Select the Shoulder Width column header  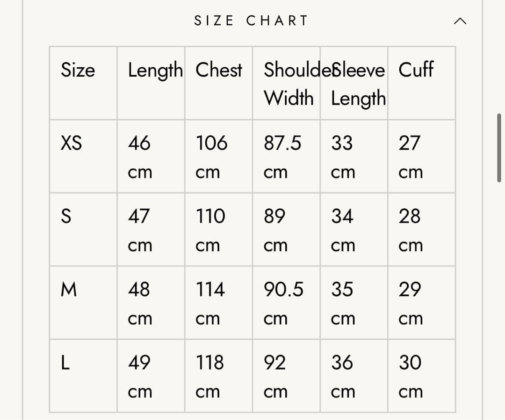click(289, 84)
